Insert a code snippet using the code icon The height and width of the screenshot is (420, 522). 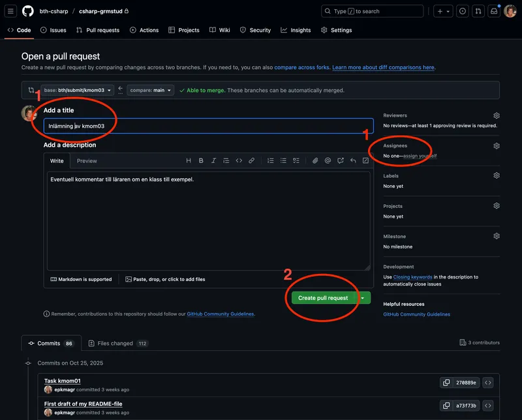[239, 160]
